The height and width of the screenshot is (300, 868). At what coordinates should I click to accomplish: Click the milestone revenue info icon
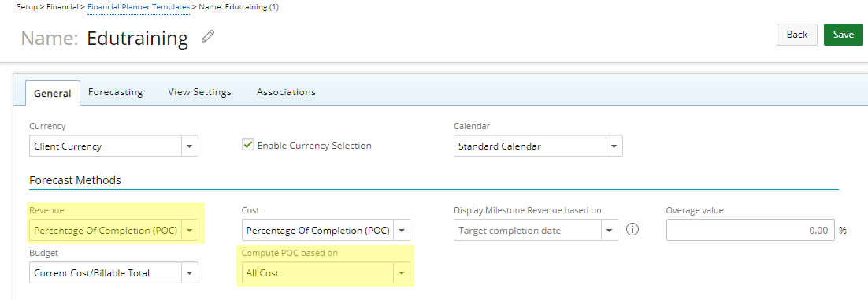pyautogui.click(x=632, y=230)
